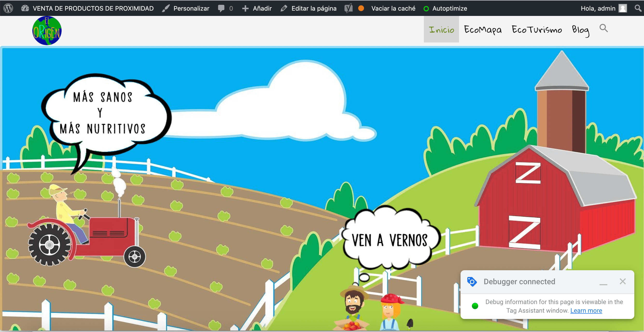
Task: Click the admin avatar image
Action: pos(623,8)
